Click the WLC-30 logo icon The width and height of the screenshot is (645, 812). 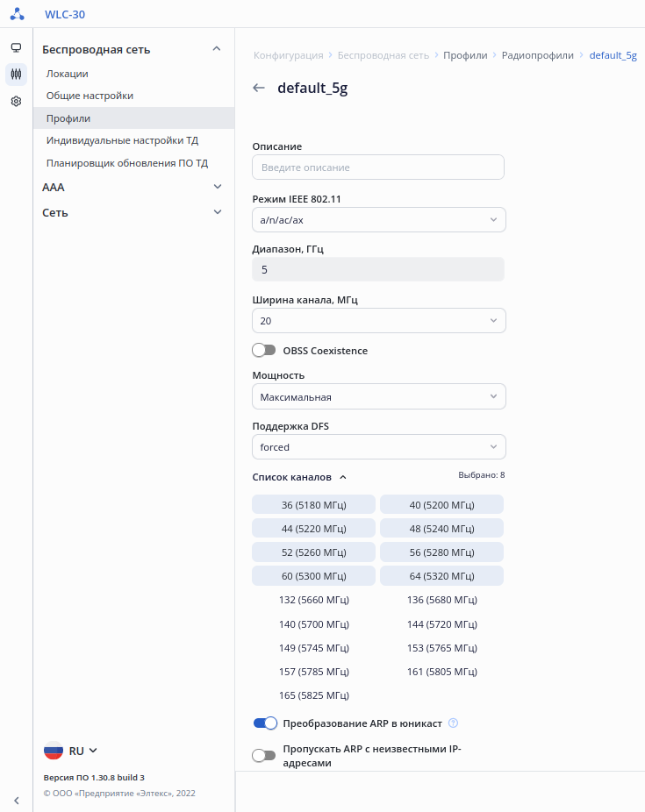(17, 14)
